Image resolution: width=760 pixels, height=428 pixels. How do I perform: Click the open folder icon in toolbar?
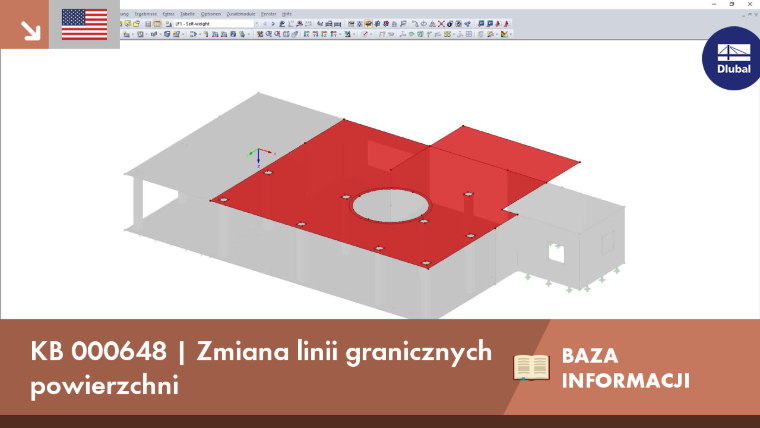(137, 24)
